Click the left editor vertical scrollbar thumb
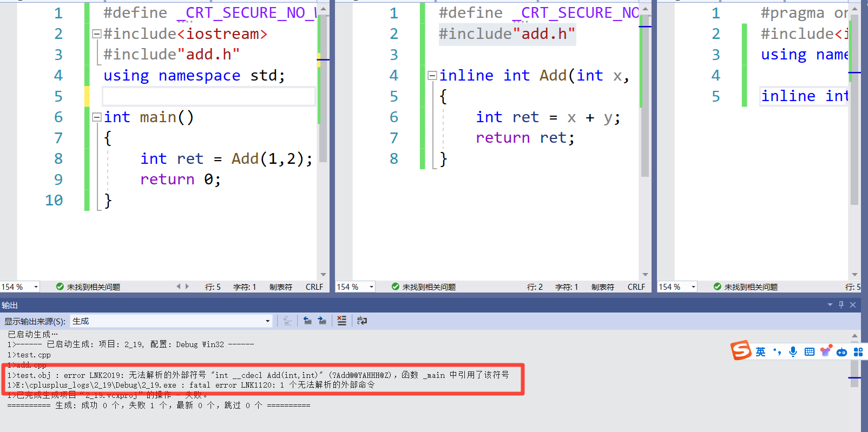This screenshot has width=868, height=432. 323,88
